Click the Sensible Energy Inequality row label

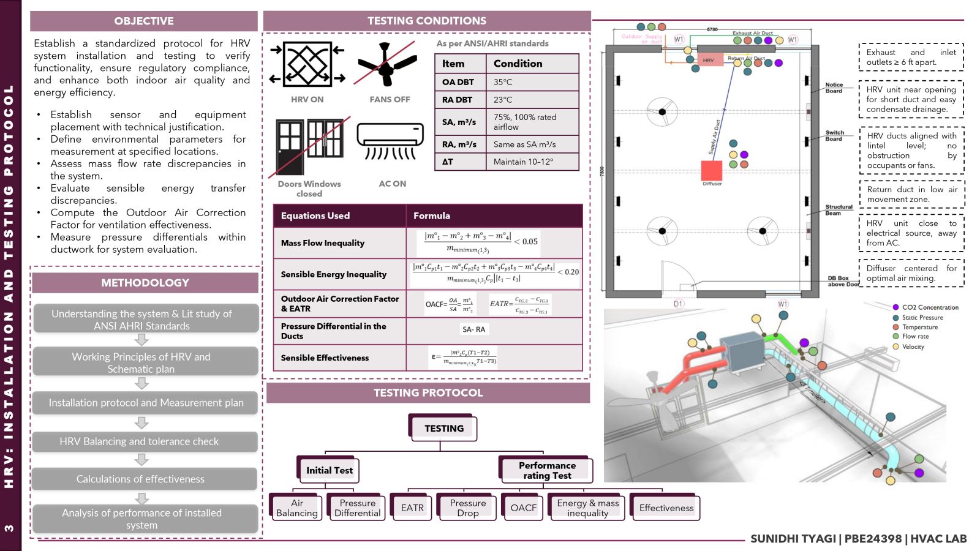[x=334, y=274]
